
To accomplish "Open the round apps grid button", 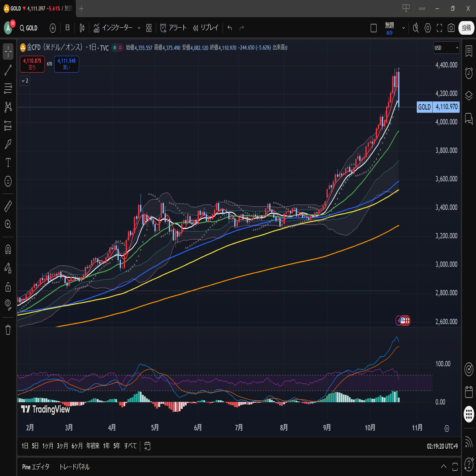I will [469, 414].
